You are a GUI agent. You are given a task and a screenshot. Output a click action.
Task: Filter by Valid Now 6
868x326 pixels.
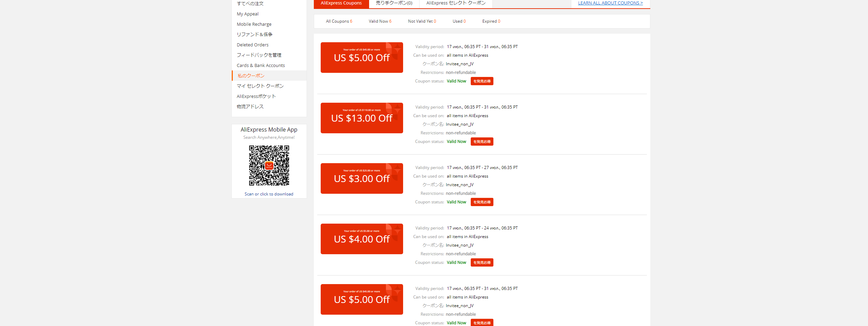(380, 21)
